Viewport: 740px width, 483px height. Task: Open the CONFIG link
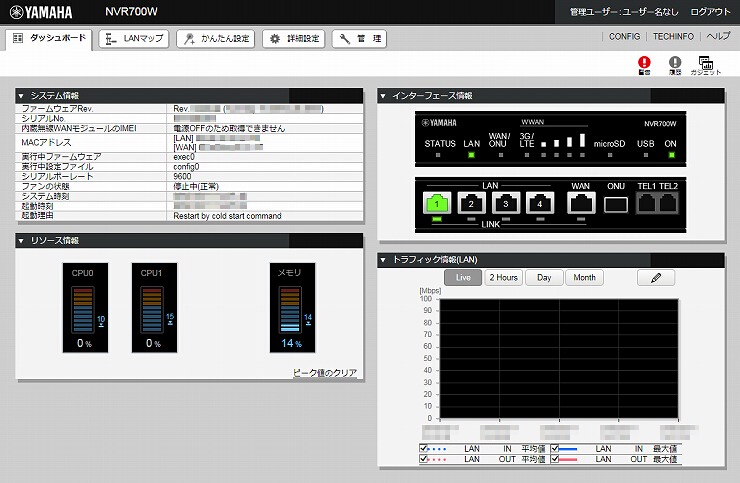pyautogui.click(x=624, y=36)
